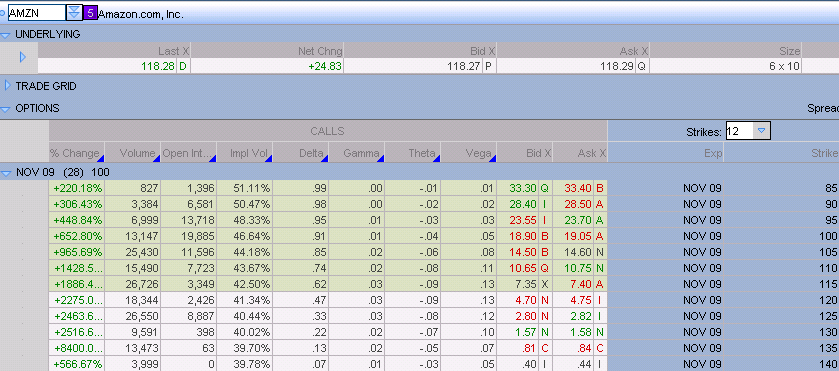Viewport: 839px width, 371px height.
Task: Open the symbol dropdown next to AMZN
Action: [74, 13]
